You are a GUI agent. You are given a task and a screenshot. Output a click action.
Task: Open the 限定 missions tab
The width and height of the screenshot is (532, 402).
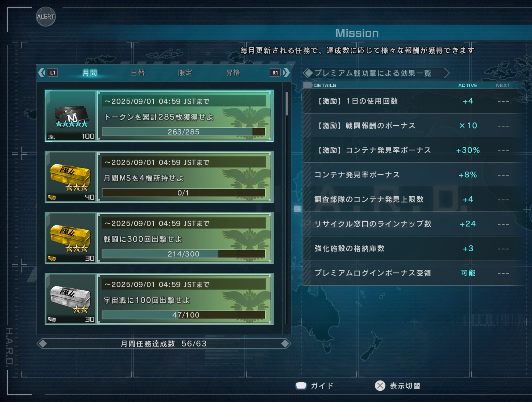point(185,73)
